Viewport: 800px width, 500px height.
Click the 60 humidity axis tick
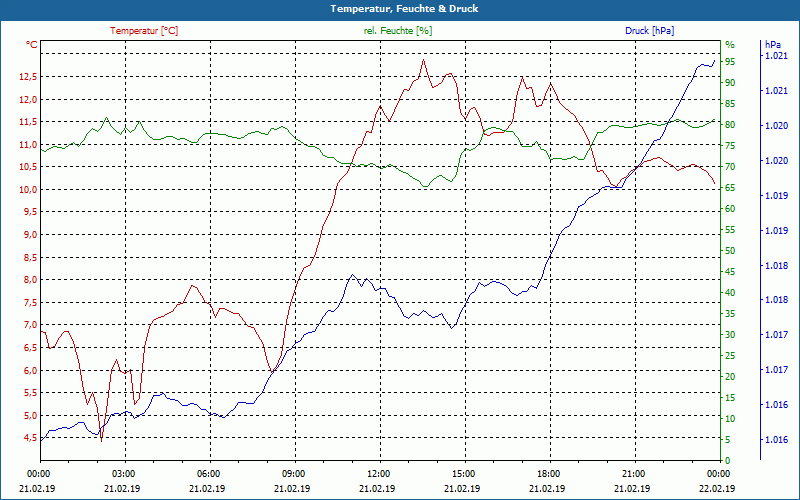[730, 209]
